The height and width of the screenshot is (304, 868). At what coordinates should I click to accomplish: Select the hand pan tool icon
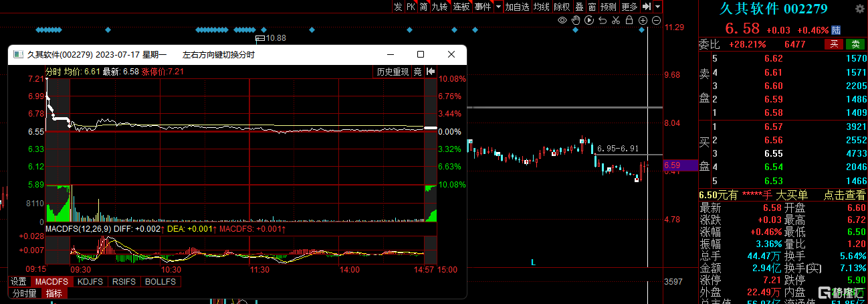(x=576, y=21)
